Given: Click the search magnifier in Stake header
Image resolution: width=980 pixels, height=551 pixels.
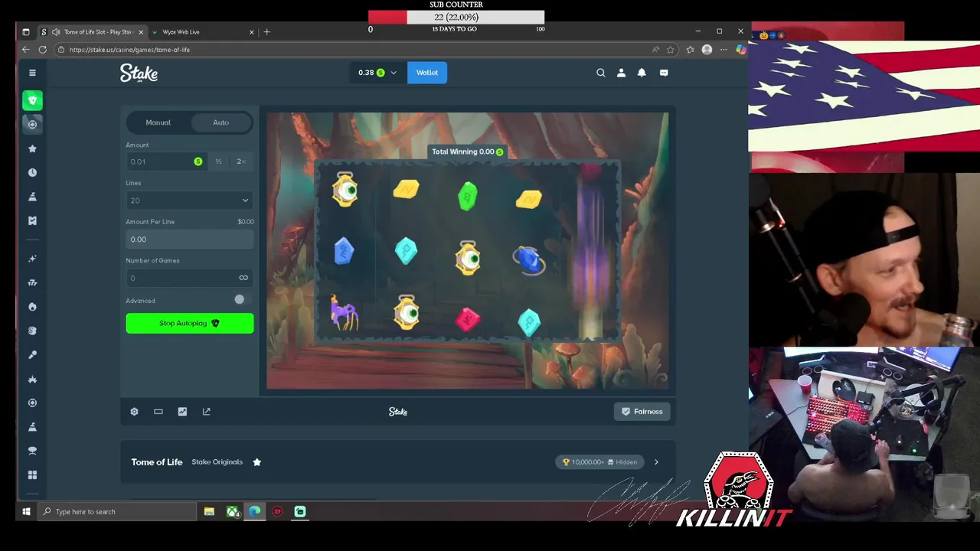Looking at the screenshot, I should point(601,73).
